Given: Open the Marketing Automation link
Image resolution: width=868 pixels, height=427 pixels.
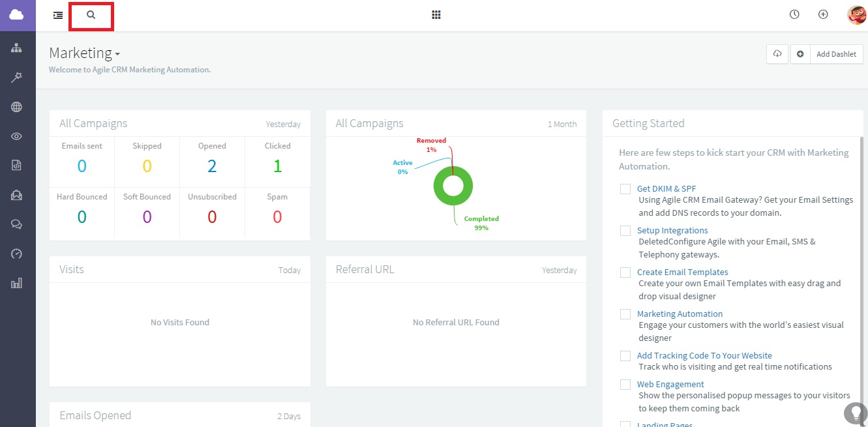Looking at the screenshot, I should click(x=680, y=314).
